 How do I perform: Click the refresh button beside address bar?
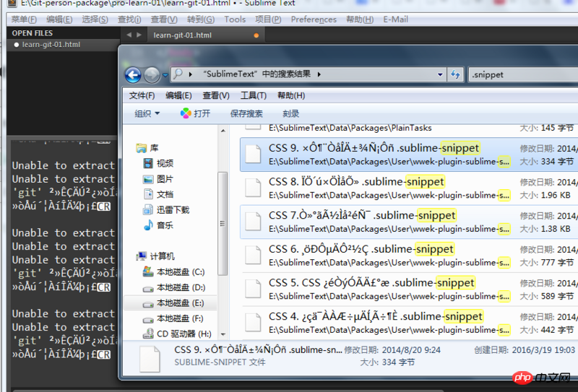[456, 75]
